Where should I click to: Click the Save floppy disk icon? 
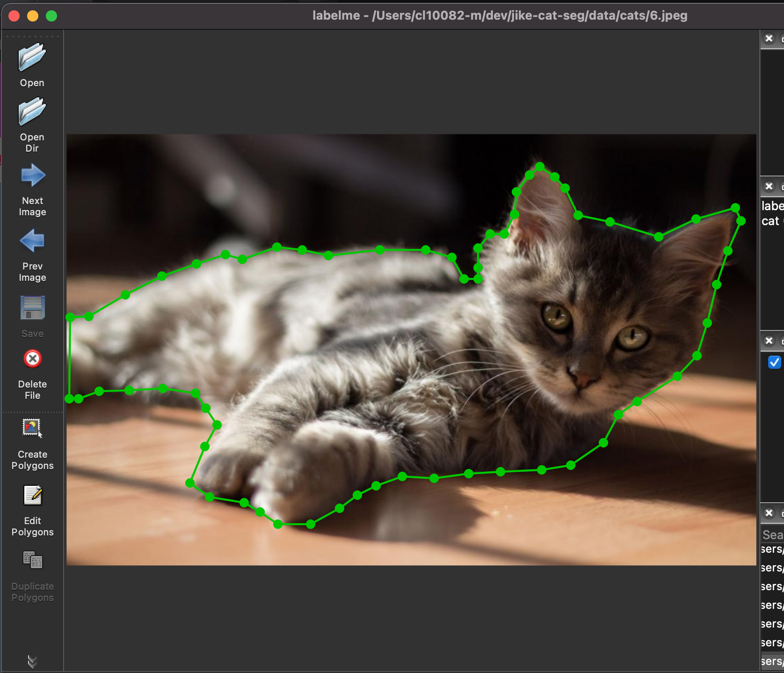coord(32,308)
